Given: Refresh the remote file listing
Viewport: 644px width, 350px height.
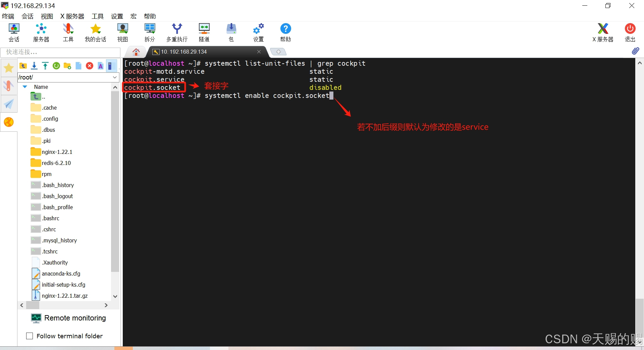Looking at the screenshot, I should (56, 66).
